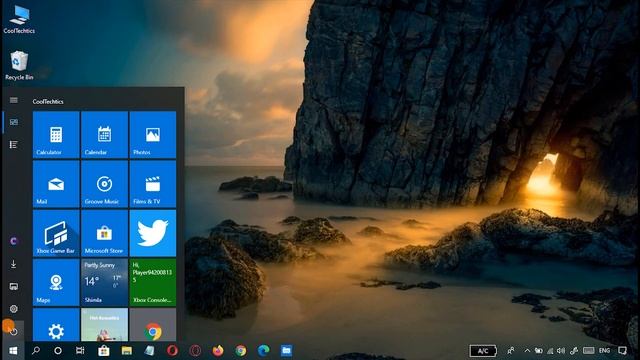Open Task View on taskbar
The image size is (640, 360).
pos(80,351)
